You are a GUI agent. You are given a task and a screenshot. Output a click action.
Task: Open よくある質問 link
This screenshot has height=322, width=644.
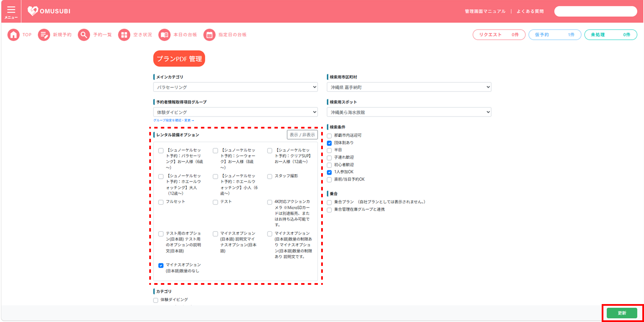[x=530, y=11]
